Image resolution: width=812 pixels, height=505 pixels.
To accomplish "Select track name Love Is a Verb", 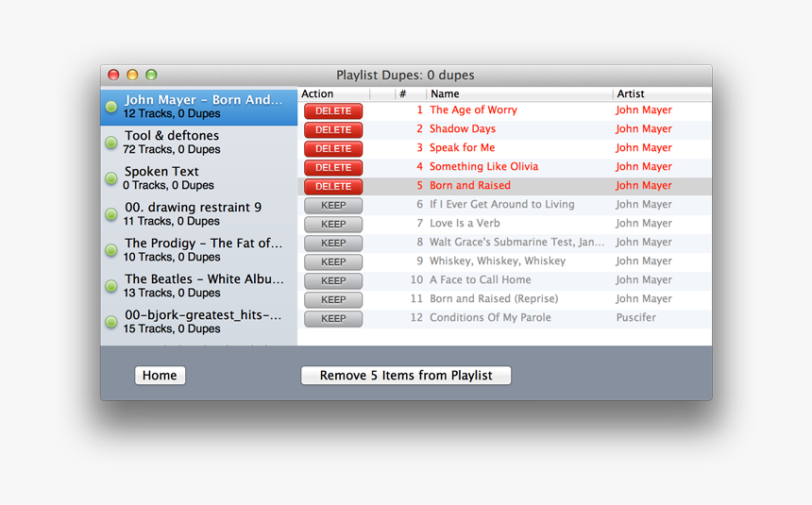I will point(465,223).
